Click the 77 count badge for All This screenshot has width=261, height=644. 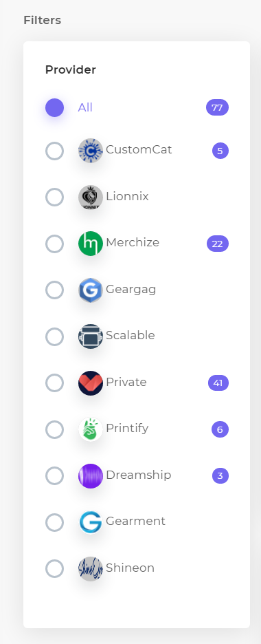(x=217, y=107)
